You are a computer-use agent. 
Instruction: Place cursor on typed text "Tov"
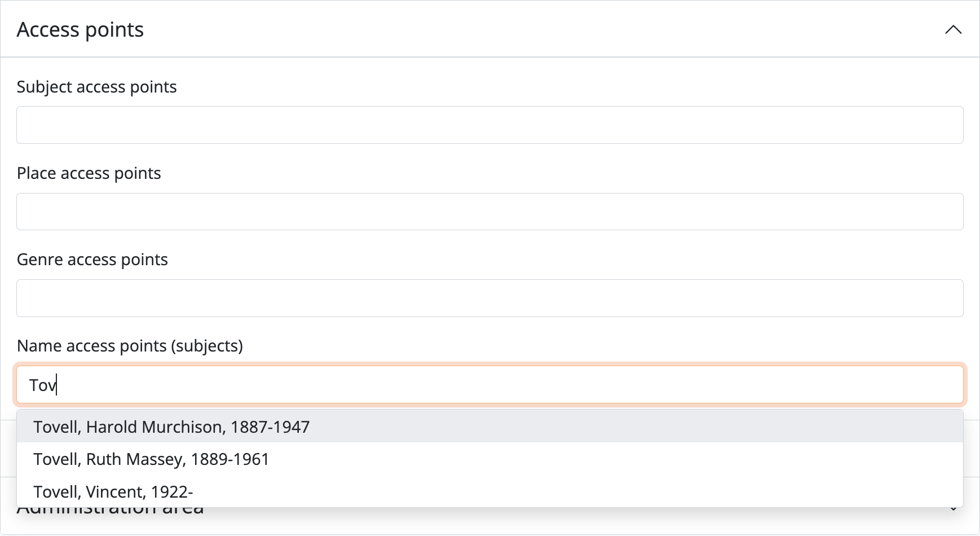click(42, 385)
